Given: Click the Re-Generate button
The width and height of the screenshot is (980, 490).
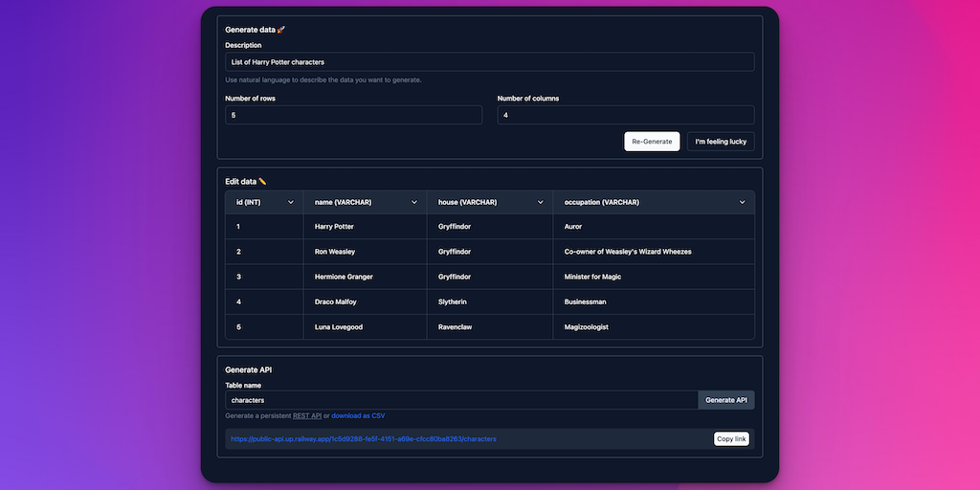Looking at the screenshot, I should (652, 142).
